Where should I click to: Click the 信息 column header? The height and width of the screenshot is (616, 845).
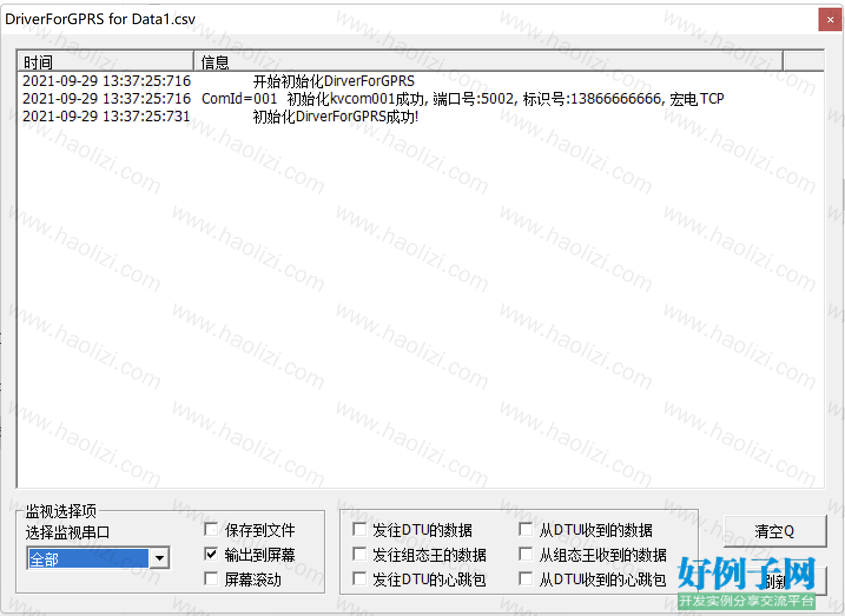[x=488, y=61]
